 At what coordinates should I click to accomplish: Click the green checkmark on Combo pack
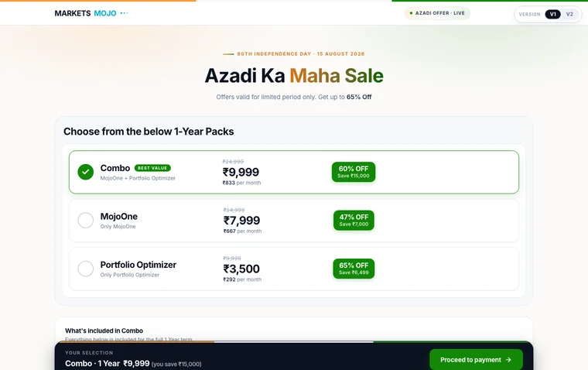pyautogui.click(x=86, y=172)
